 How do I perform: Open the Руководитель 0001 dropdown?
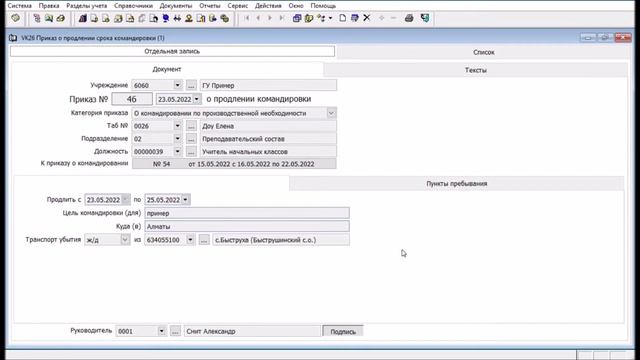point(162,331)
